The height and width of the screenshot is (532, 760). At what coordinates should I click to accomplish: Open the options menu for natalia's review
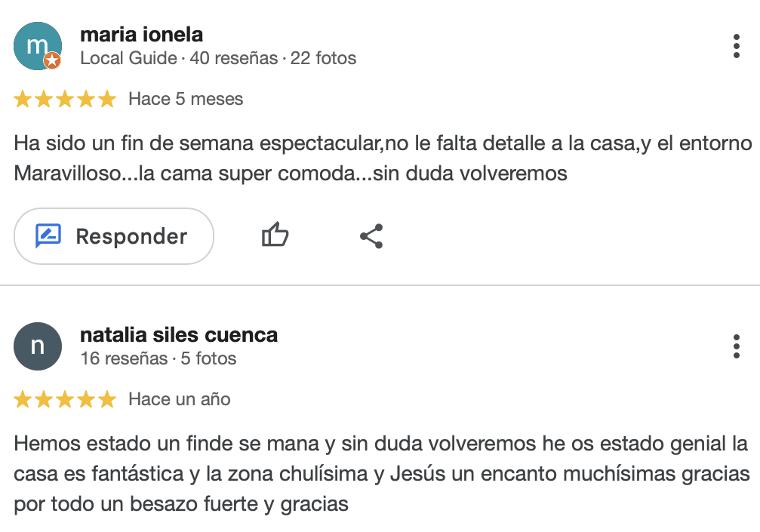coord(736,346)
